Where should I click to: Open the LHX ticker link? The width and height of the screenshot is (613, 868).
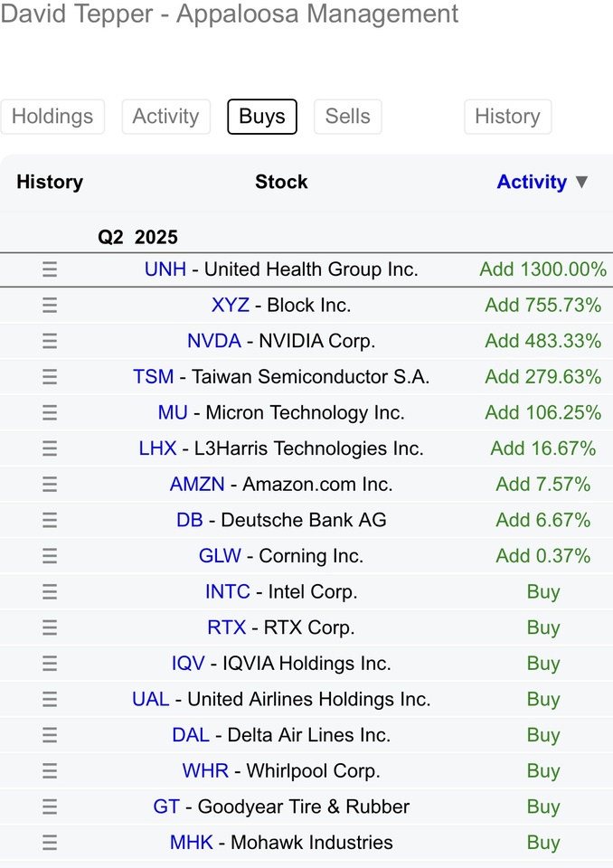coord(158,448)
